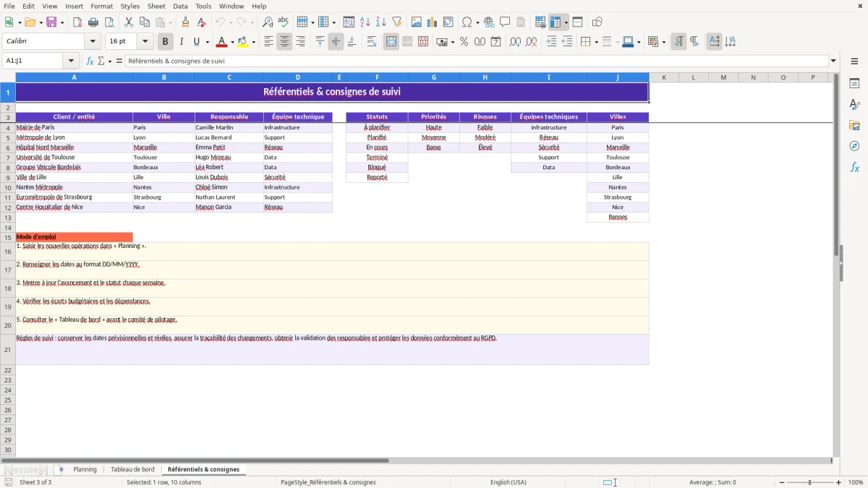This screenshot has height=488, width=868.
Task: Toggle Print Preview icon
Action: [109, 22]
